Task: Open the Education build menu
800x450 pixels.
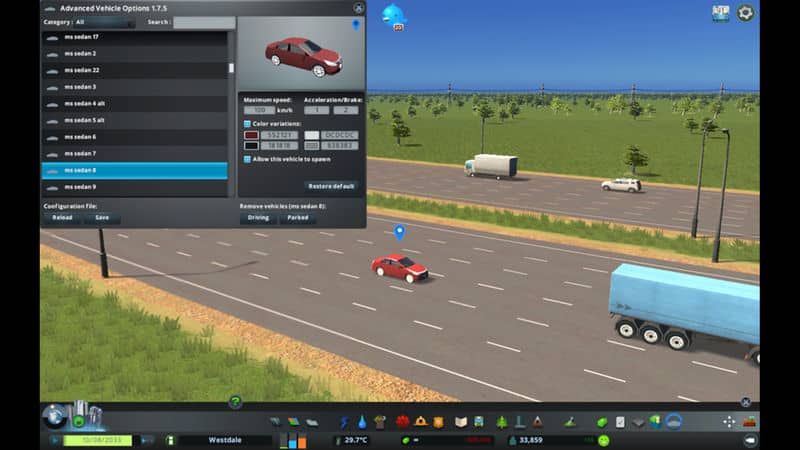Action: coord(461,422)
